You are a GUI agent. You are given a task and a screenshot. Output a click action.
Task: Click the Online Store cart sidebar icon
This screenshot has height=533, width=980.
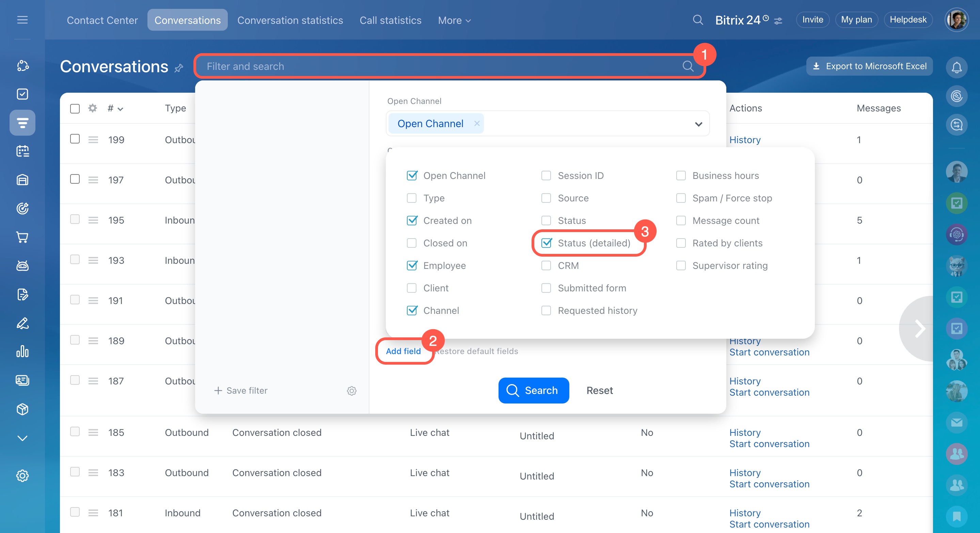click(x=22, y=237)
